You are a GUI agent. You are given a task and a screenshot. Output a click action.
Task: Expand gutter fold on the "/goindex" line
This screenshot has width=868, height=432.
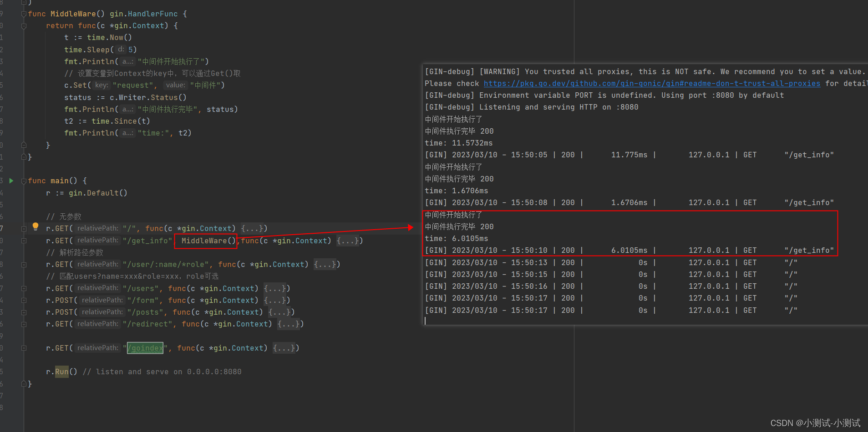coord(24,348)
